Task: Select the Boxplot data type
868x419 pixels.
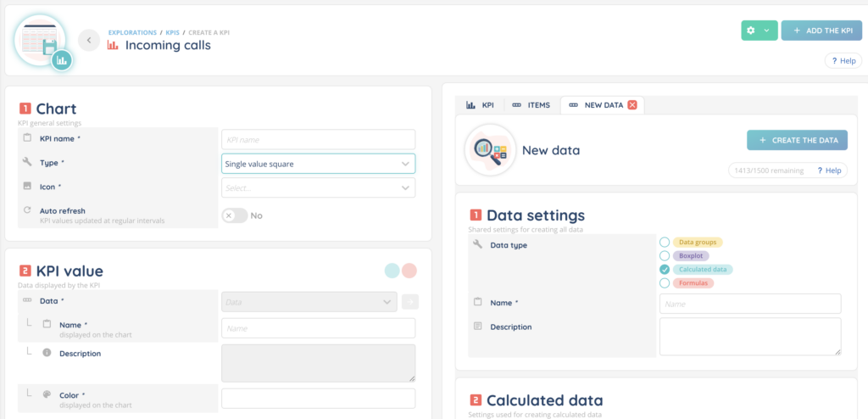Action: (x=665, y=255)
